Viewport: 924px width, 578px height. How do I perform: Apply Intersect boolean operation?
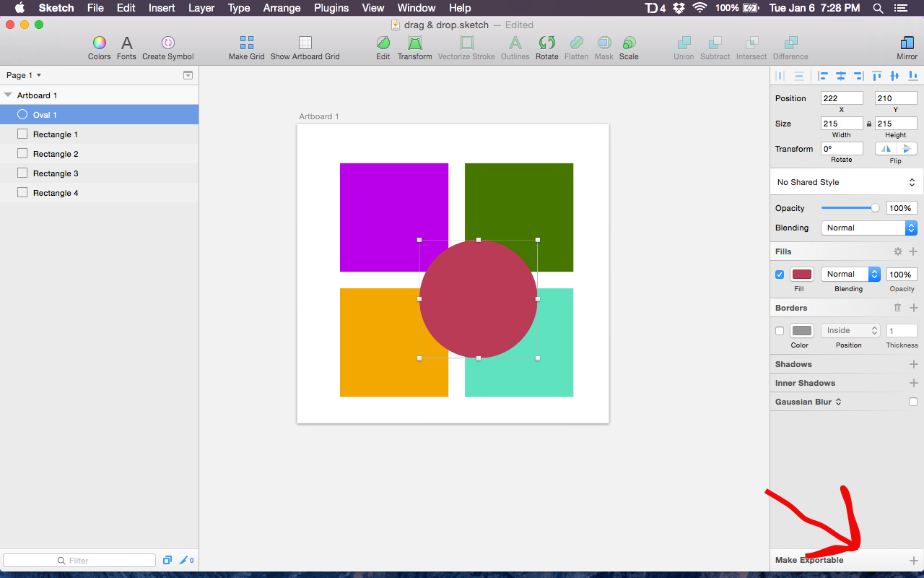pyautogui.click(x=751, y=43)
